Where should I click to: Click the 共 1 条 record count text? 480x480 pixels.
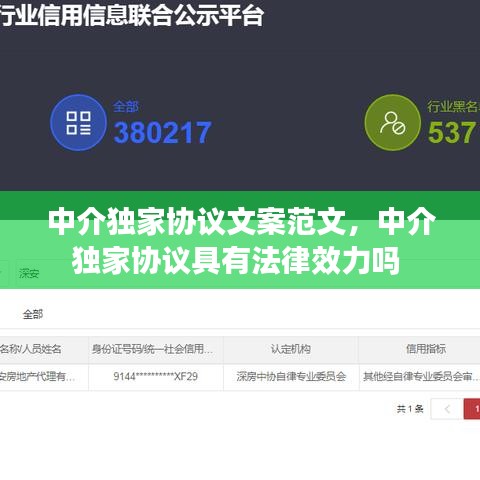pyautogui.click(x=410, y=409)
